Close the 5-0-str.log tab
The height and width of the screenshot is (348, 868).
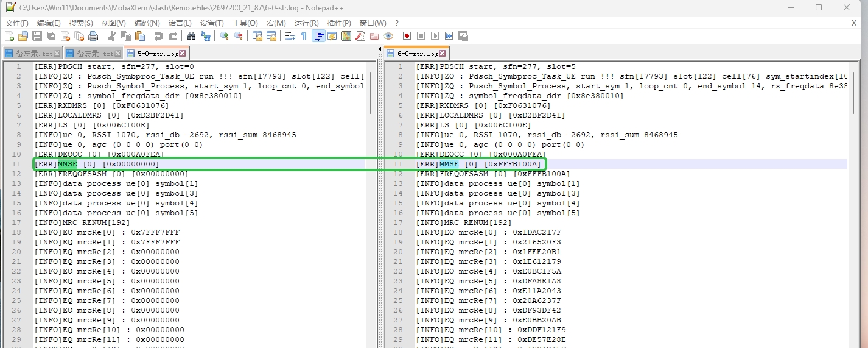182,54
